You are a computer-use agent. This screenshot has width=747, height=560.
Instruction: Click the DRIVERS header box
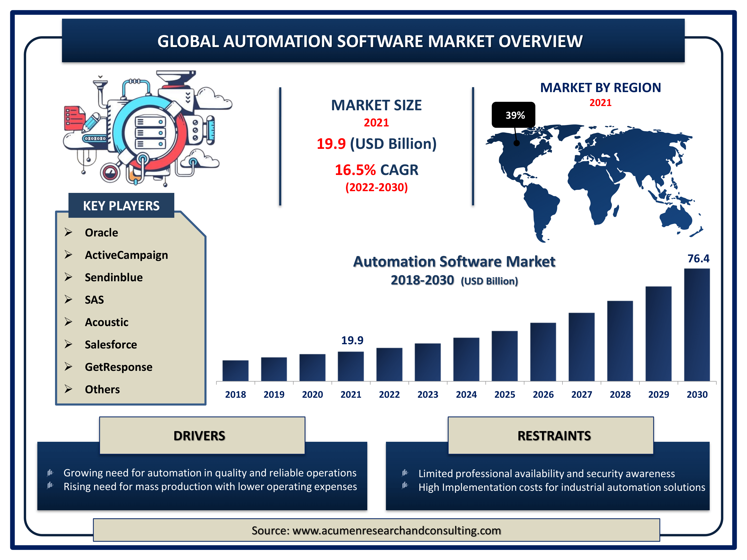[202, 436]
